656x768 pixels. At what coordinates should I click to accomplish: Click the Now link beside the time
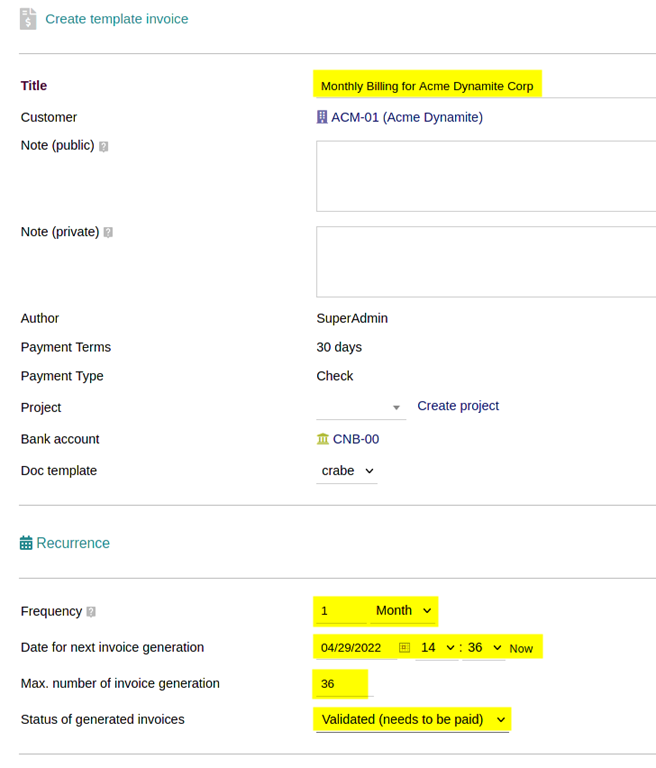coord(521,648)
